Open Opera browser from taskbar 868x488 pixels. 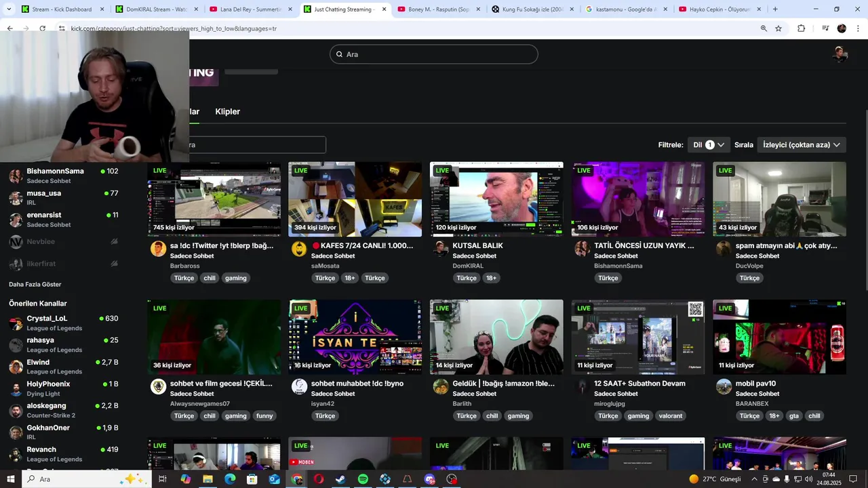pos(319,479)
